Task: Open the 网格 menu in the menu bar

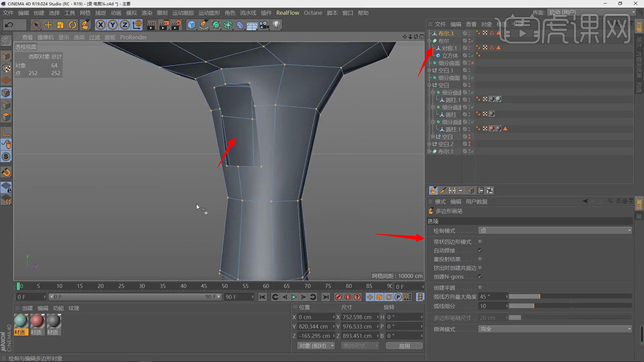Action: [x=85, y=13]
